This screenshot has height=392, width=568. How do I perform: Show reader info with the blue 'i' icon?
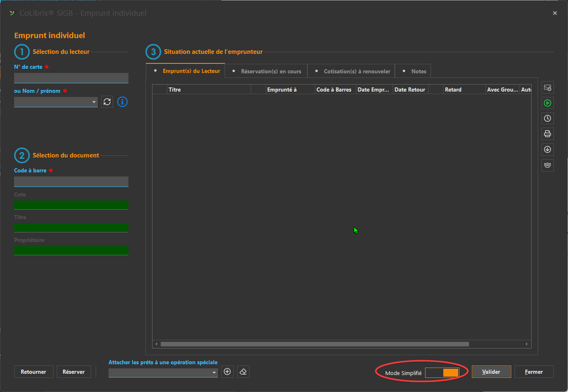122,102
